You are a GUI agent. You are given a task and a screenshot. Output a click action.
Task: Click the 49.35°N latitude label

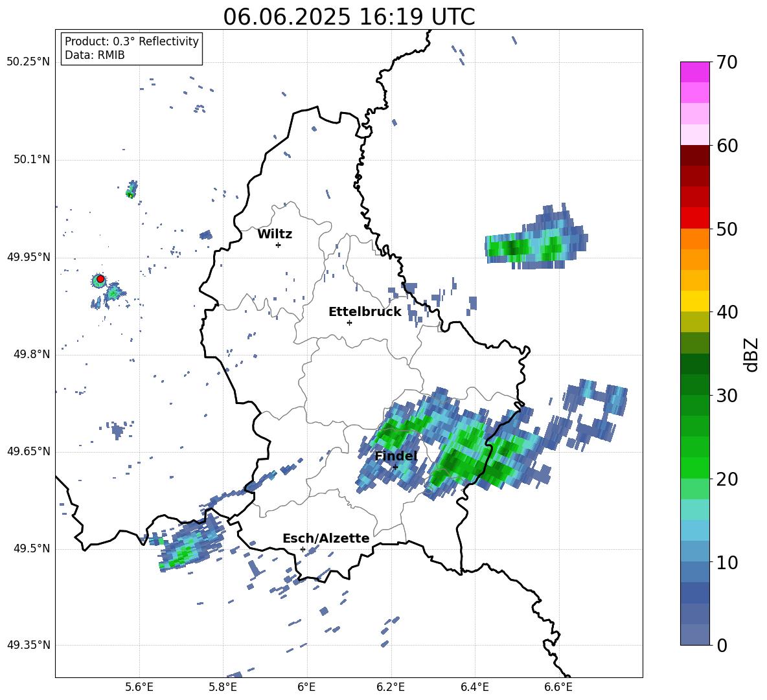29,645
